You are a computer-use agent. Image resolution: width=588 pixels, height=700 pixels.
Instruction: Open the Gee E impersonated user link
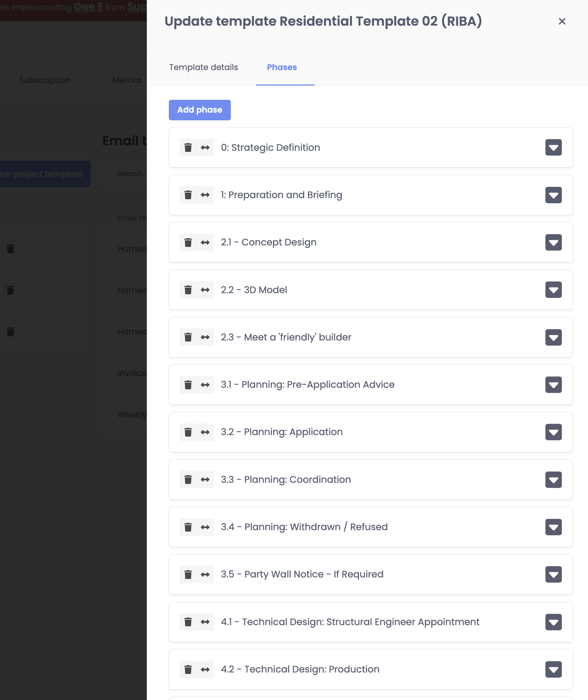point(88,7)
